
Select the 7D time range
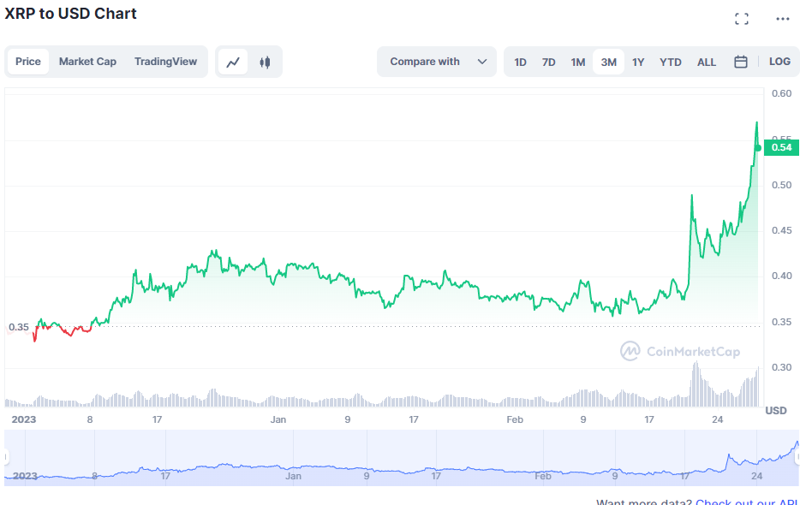549,62
